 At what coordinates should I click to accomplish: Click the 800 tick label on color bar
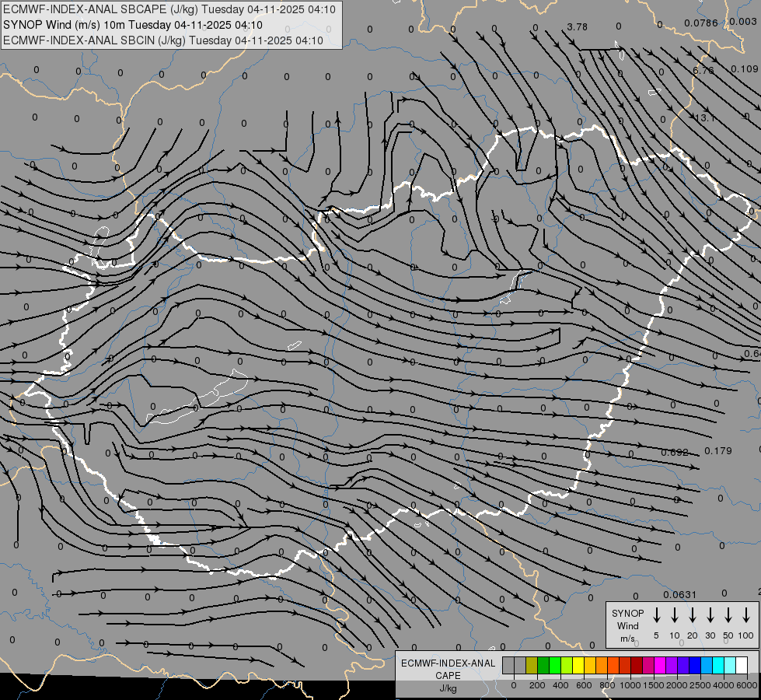(607, 685)
